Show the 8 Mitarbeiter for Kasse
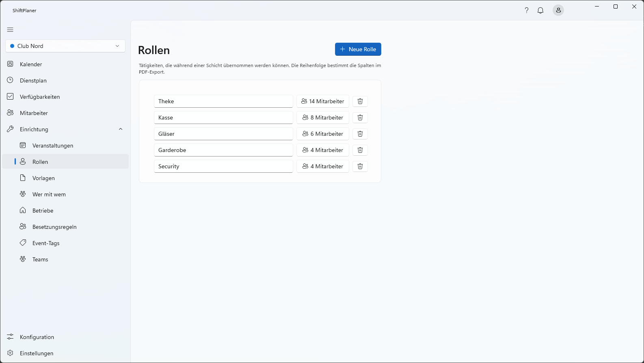Image resolution: width=644 pixels, height=363 pixels. [323, 117]
